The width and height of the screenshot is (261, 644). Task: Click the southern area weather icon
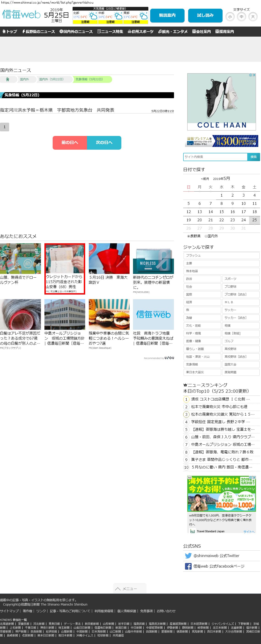point(144,16)
